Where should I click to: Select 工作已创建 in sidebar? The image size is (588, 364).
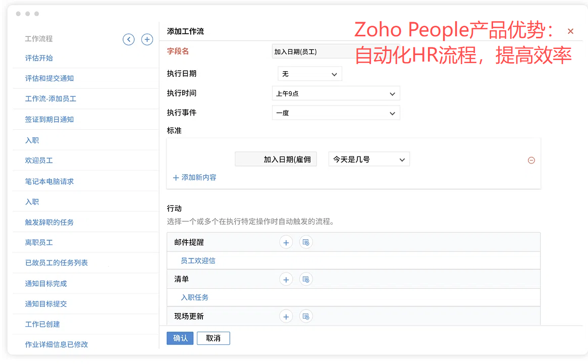coord(42,324)
